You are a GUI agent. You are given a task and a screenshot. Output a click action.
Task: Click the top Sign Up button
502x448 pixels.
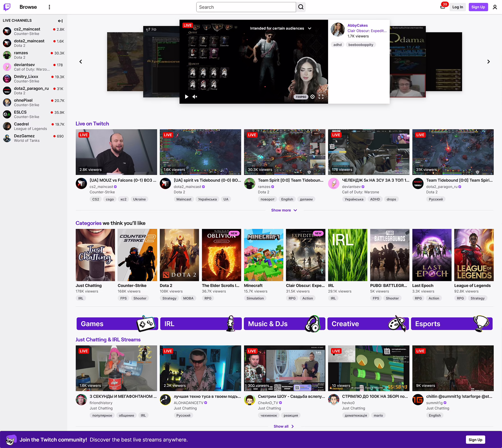pos(478,7)
